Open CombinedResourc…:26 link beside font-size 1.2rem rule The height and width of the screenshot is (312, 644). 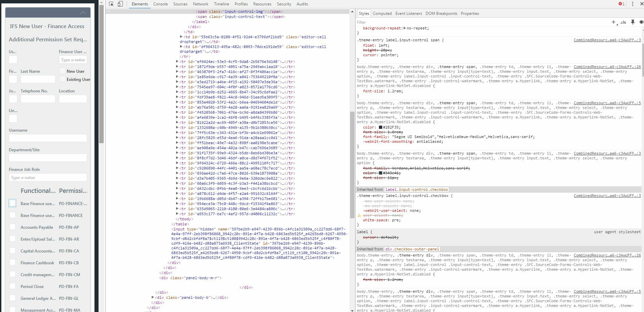pos(607,67)
